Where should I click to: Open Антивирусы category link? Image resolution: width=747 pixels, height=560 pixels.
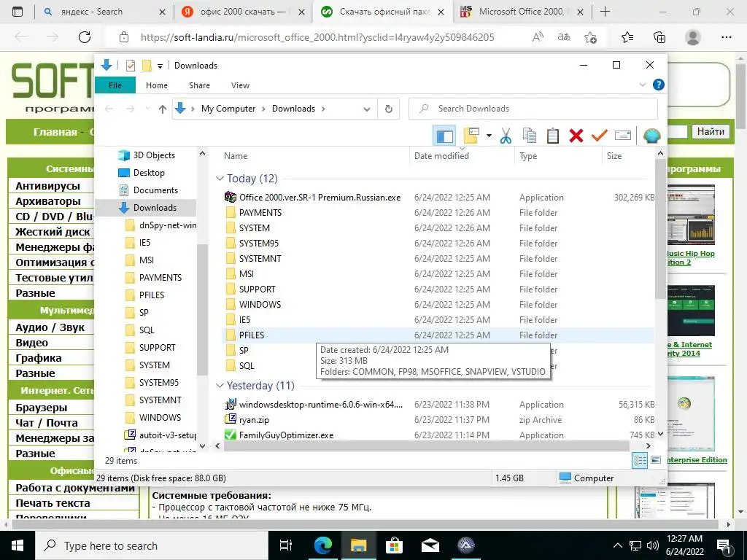(x=47, y=186)
